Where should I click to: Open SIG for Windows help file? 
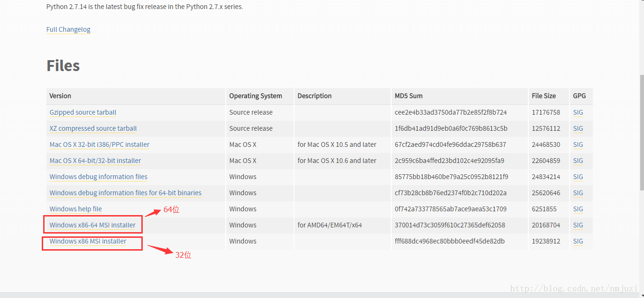click(x=578, y=209)
